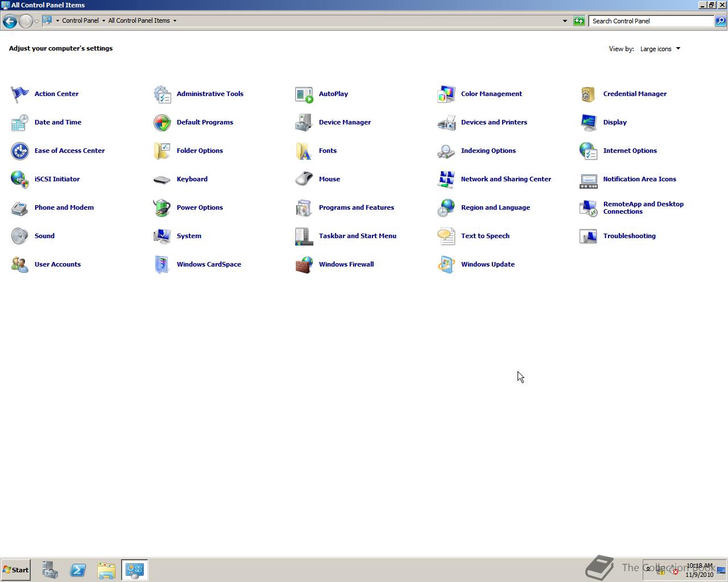Screen dimensions: 728x582
Task: Click the AutoPlay icon
Action: tap(304, 94)
